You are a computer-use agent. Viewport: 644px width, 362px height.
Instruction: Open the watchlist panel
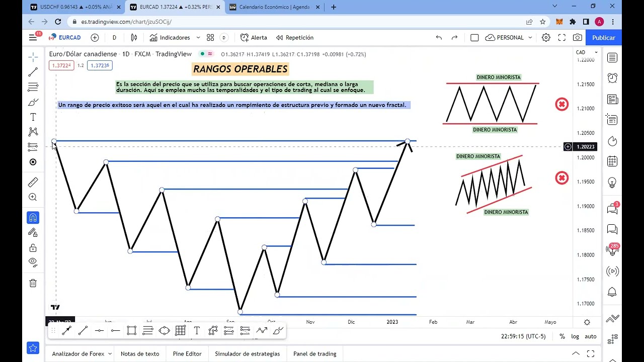612,58
